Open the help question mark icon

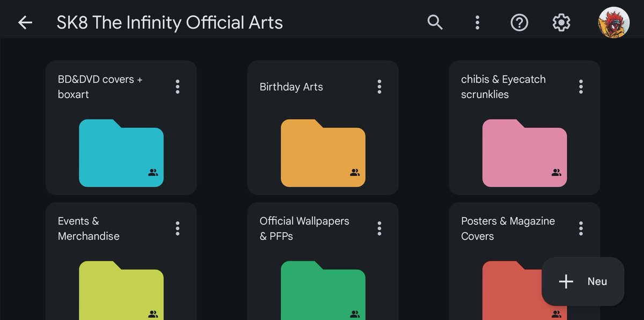(x=519, y=23)
